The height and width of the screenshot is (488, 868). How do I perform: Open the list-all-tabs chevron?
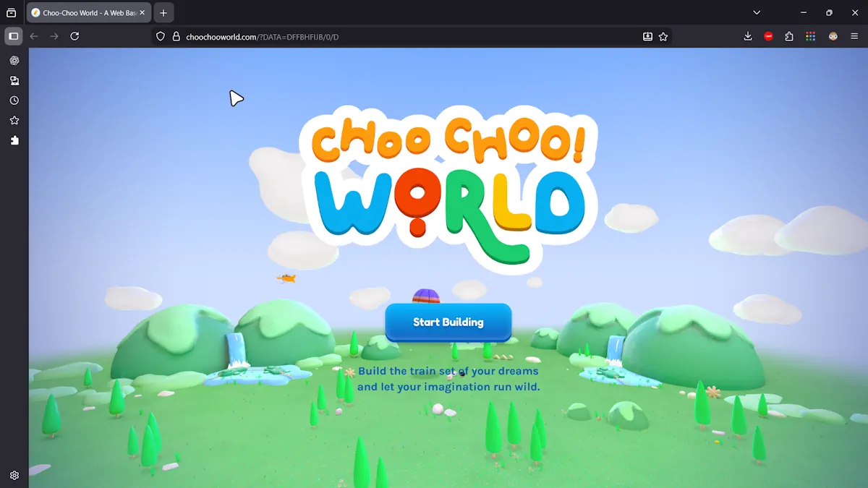pos(757,12)
